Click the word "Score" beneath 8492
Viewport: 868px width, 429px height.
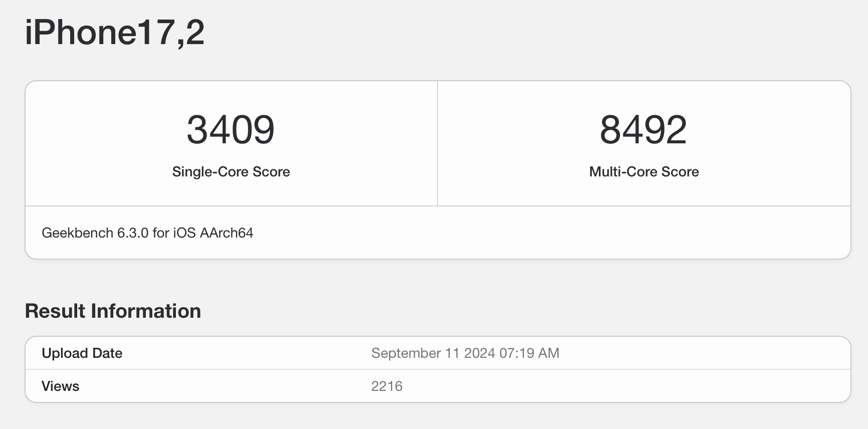point(680,172)
